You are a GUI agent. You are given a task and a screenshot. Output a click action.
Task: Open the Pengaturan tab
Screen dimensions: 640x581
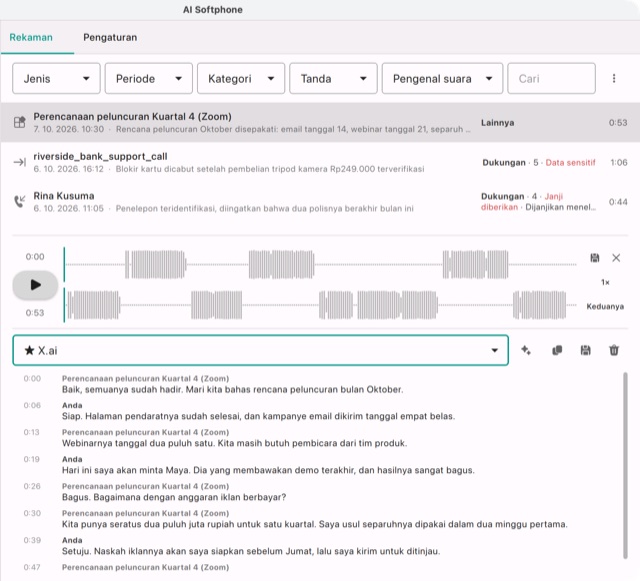(110, 37)
